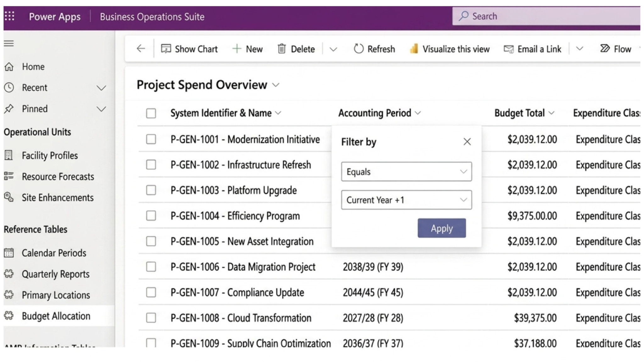The width and height of the screenshot is (644, 362).
Task: Check the P-GEN-1005 New Asset Integration row
Action: coord(151,241)
